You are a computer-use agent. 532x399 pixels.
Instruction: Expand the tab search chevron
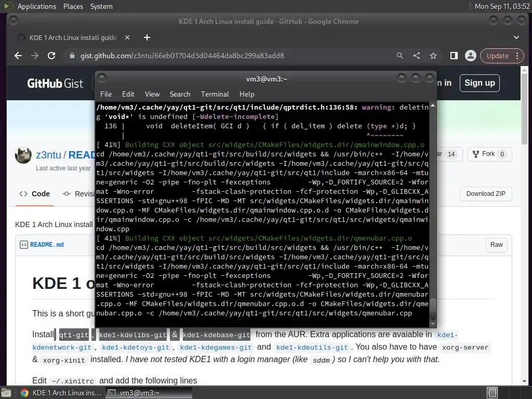[516, 37]
